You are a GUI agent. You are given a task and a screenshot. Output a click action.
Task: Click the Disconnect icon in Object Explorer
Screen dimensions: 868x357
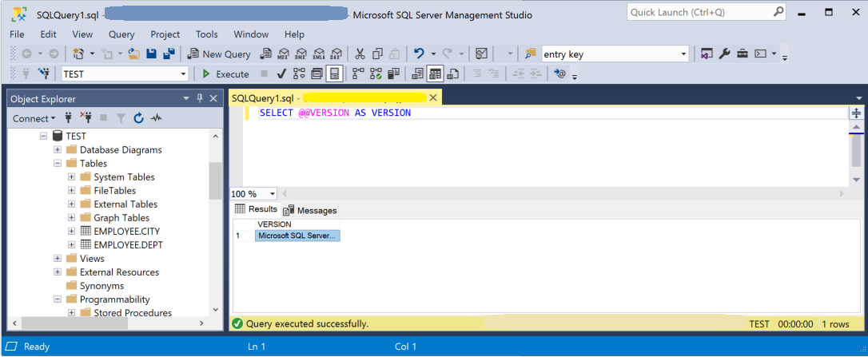tap(86, 118)
